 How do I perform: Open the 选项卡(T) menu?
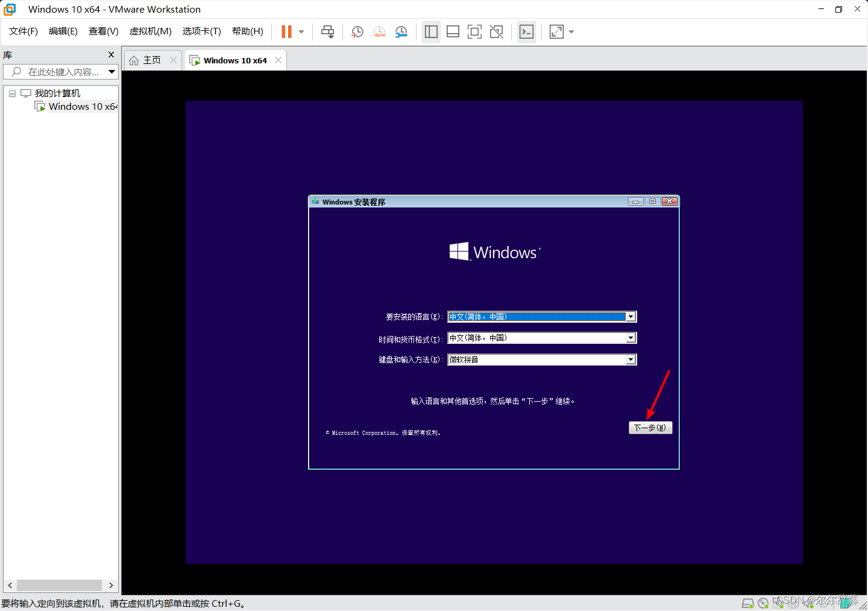point(202,31)
